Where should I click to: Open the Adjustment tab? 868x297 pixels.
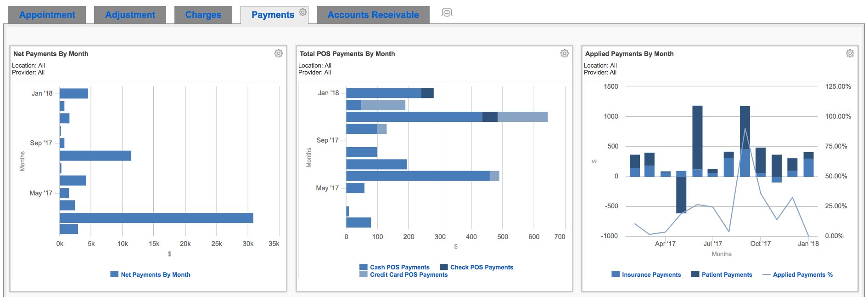click(x=130, y=15)
